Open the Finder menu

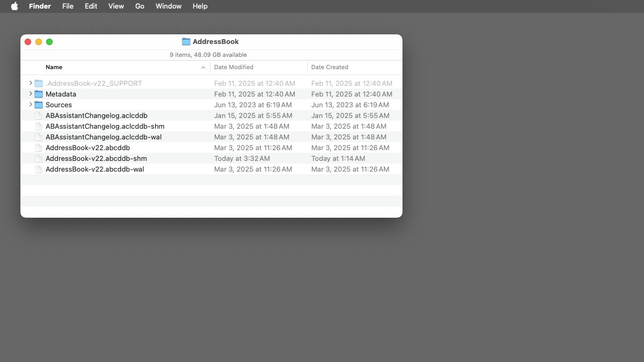pos(40,6)
